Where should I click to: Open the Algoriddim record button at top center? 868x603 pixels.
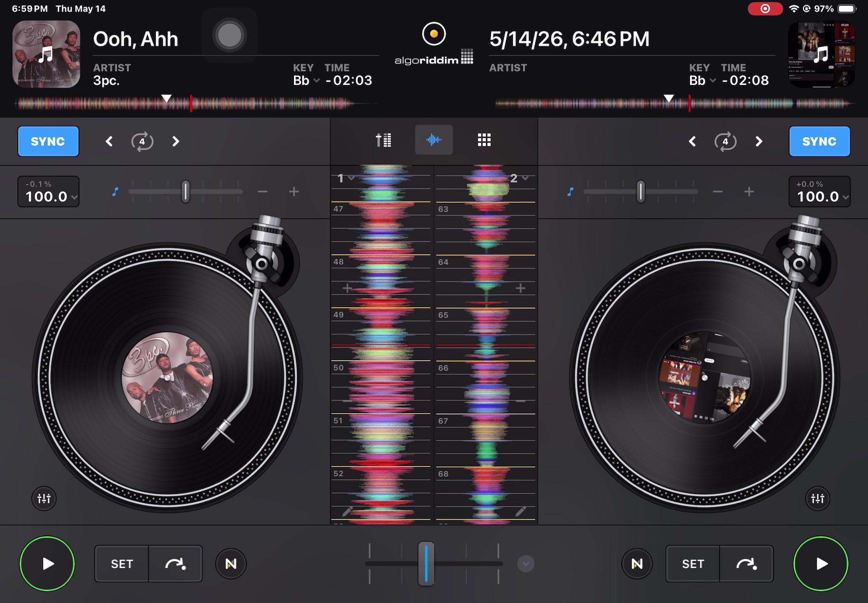point(434,34)
